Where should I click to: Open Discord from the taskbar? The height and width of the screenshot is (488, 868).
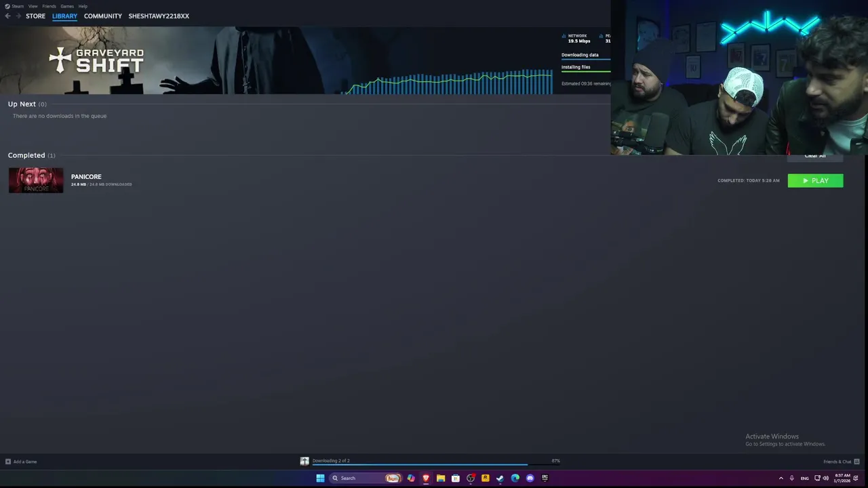(x=530, y=478)
